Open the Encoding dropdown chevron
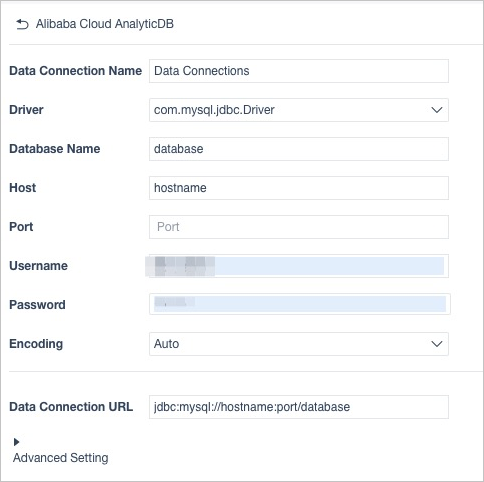Screen dimensions: 484x482 point(437,344)
